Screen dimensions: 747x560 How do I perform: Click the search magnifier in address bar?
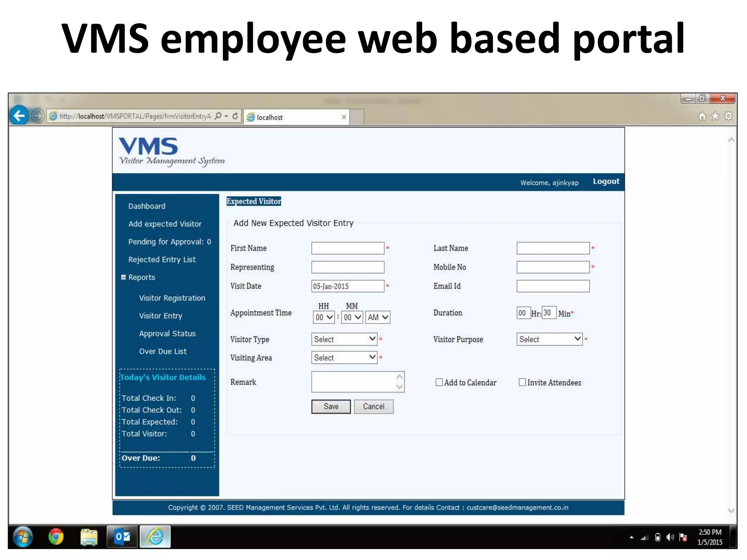tap(218, 116)
